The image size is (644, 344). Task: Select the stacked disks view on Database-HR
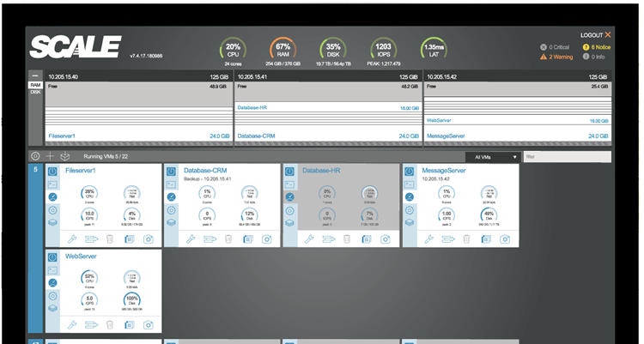(289, 223)
